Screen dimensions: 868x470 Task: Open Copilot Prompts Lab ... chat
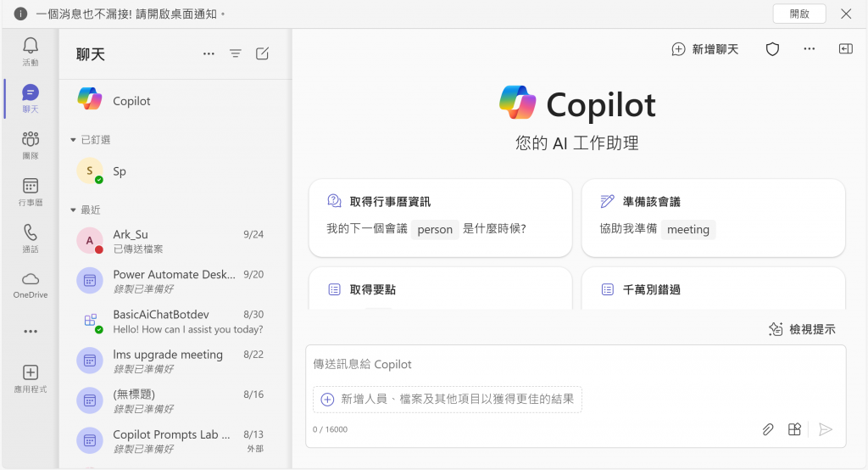(175, 440)
